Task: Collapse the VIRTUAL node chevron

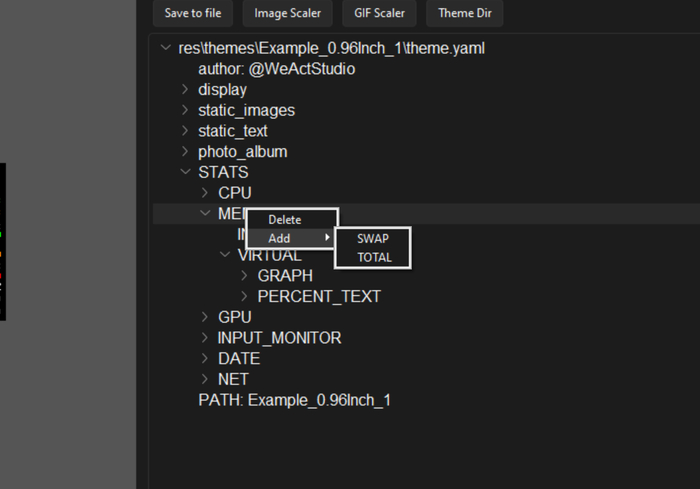Action: tap(225, 255)
